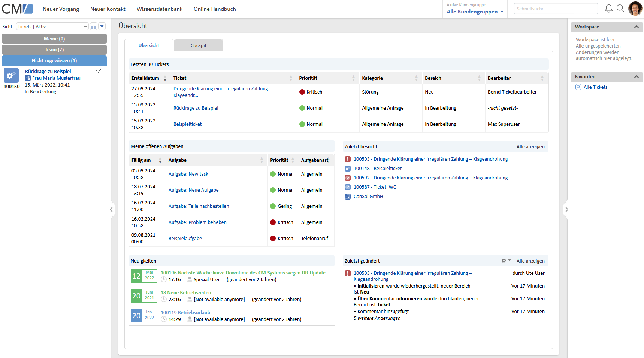Click the green Gering priority dot
Screen dimensions: 644x358
click(273, 206)
